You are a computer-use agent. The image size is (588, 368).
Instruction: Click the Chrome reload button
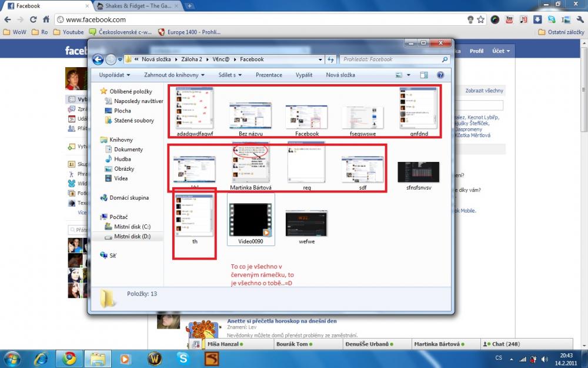coord(34,19)
